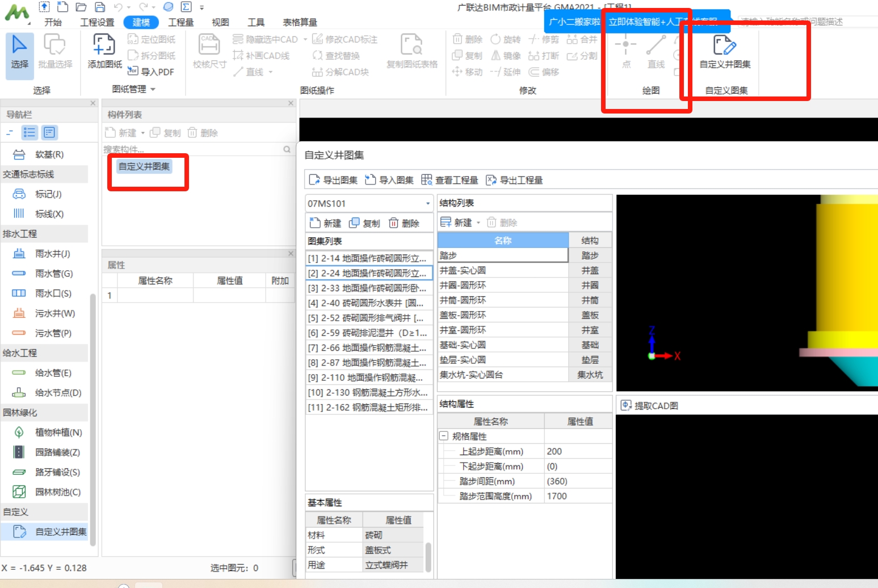
Task: Collapse the 规格属性 group
Action: (x=444, y=436)
